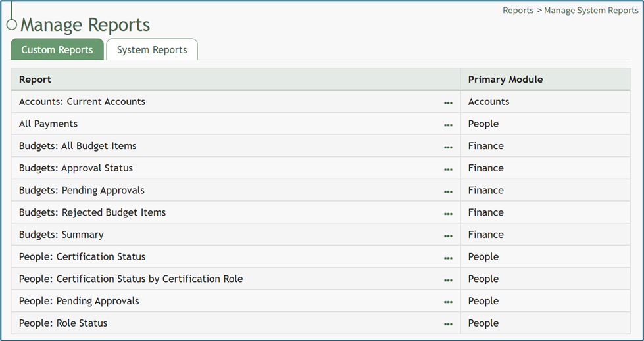Open the three-dot menu for Budgets: Summary
Screen dimensions: 644x341
tap(448, 235)
